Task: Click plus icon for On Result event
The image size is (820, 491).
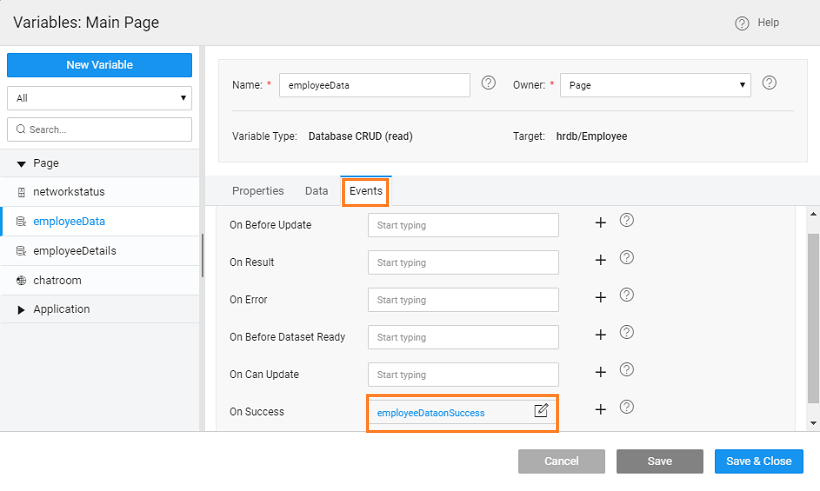Action: pyautogui.click(x=600, y=260)
